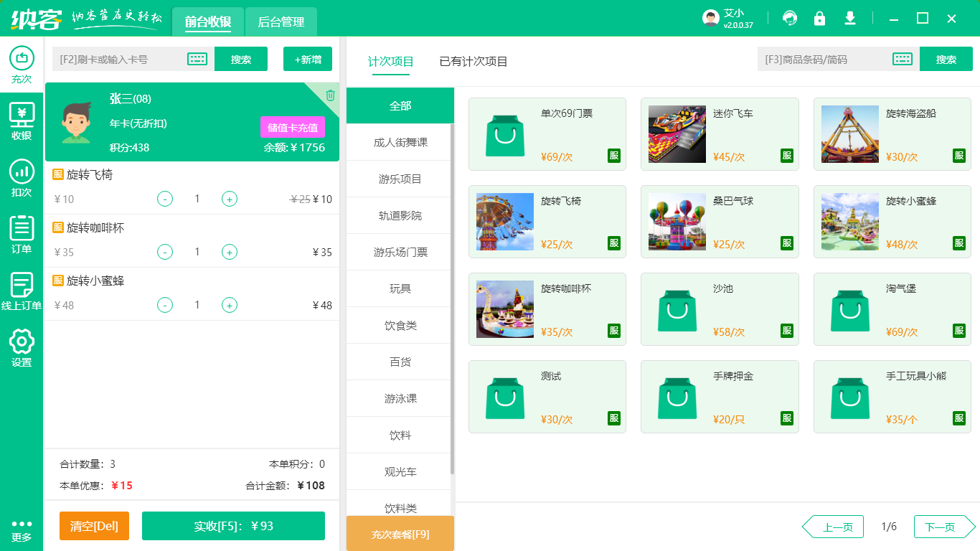The image size is (980, 551).
Task: Click the lock icon in the title bar
Action: 820,18
